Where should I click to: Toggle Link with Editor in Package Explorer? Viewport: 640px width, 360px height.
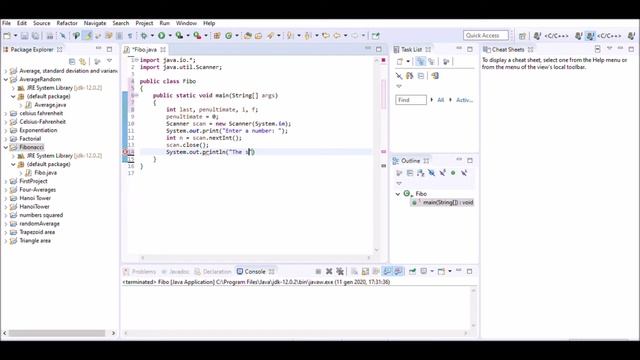click(83, 62)
